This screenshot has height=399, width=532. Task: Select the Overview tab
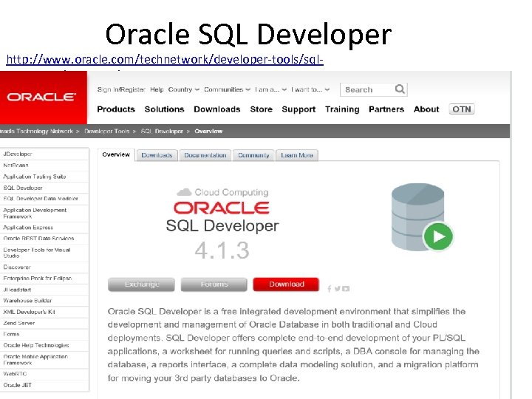(x=116, y=154)
